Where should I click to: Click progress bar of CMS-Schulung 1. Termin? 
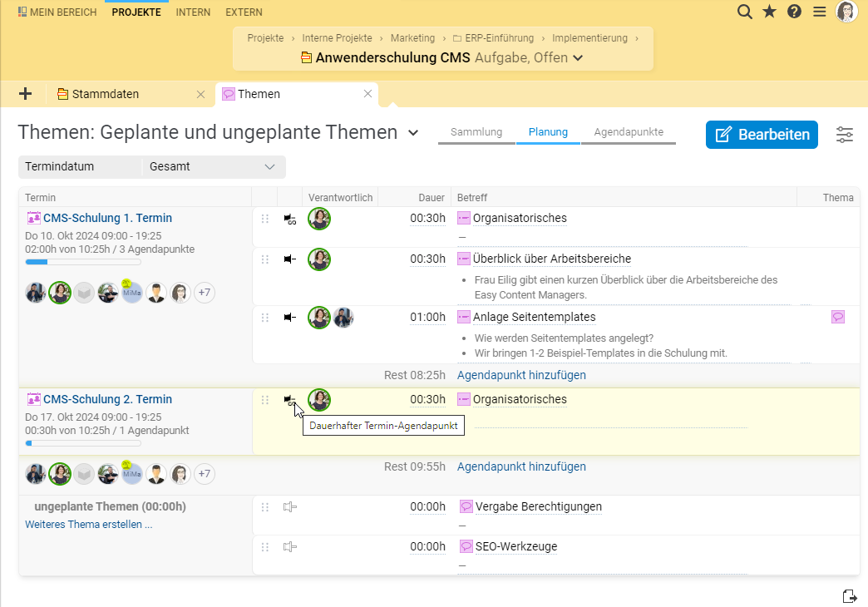click(x=83, y=262)
